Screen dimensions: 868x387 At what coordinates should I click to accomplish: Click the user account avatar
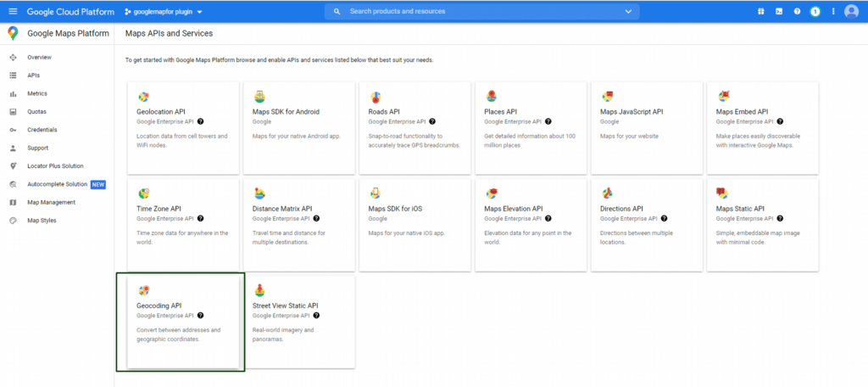pyautogui.click(x=852, y=12)
